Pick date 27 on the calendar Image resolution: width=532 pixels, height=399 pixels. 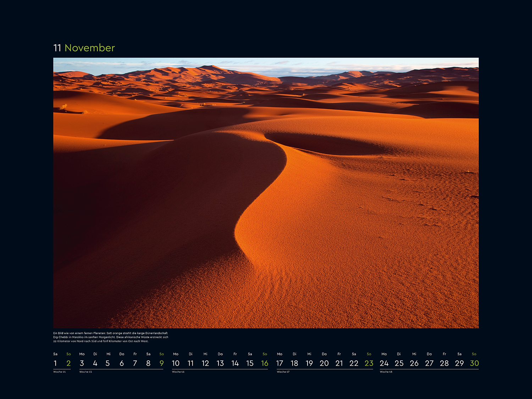429,363
